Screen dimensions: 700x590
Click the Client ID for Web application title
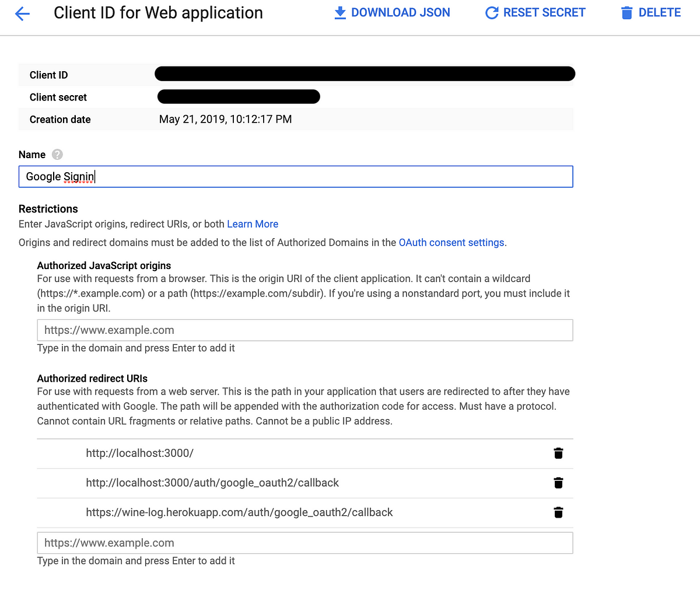(158, 13)
